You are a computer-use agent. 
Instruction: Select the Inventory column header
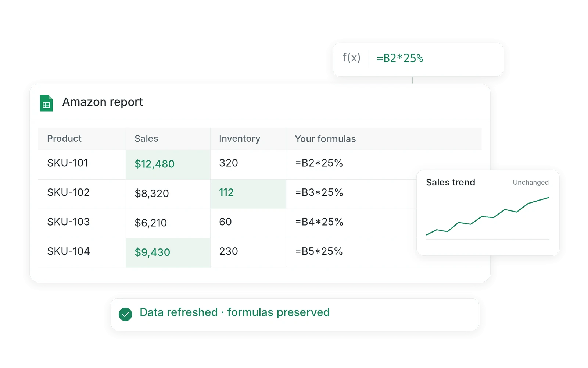click(x=248, y=139)
